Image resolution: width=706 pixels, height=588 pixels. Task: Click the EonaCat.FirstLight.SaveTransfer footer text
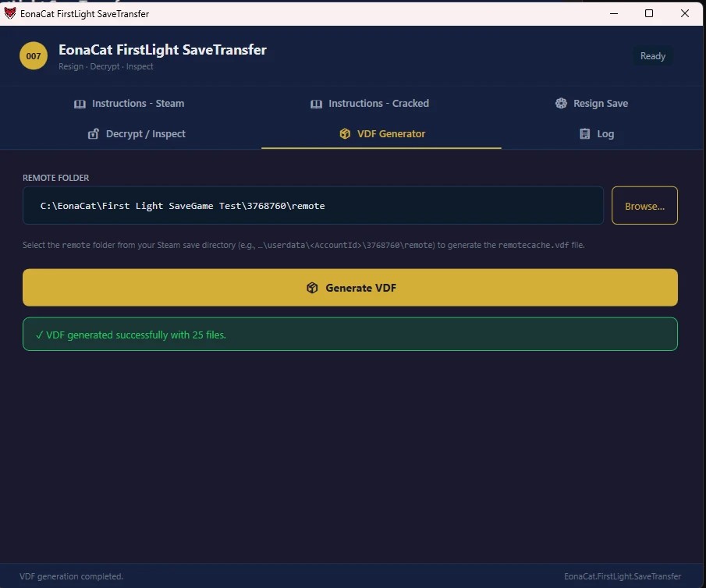(623, 576)
